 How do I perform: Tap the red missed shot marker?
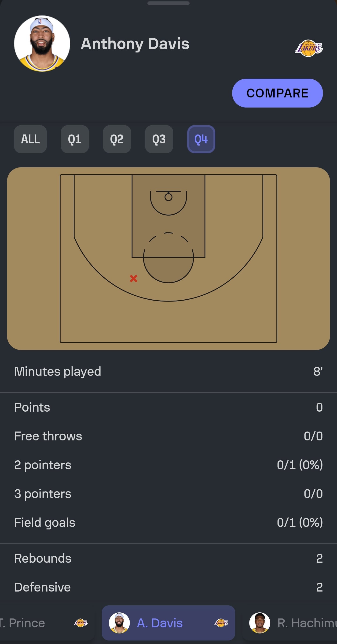point(134,279)
